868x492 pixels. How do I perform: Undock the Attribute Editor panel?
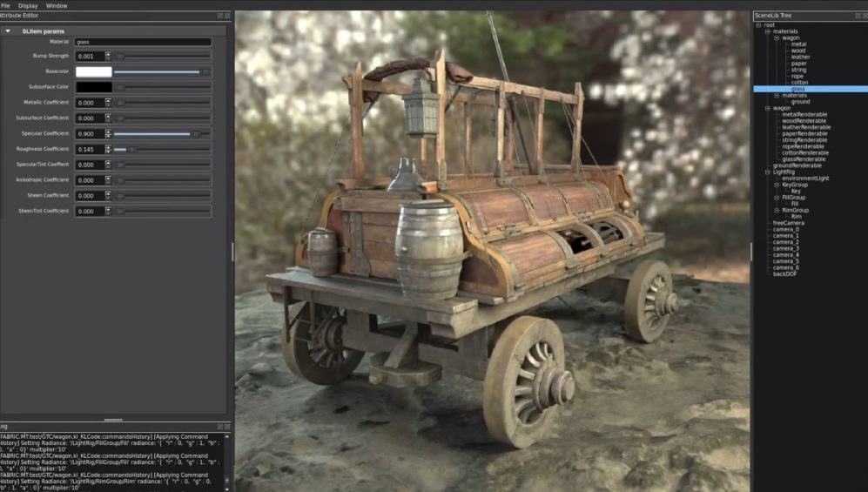tap(220, 16)
